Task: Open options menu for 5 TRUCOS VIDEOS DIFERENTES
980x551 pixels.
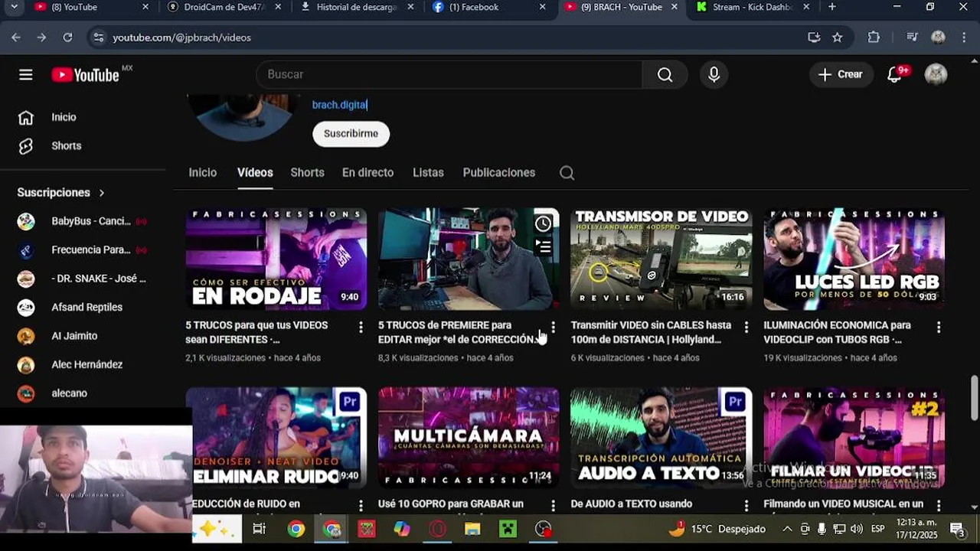Action: coord(361,327)
